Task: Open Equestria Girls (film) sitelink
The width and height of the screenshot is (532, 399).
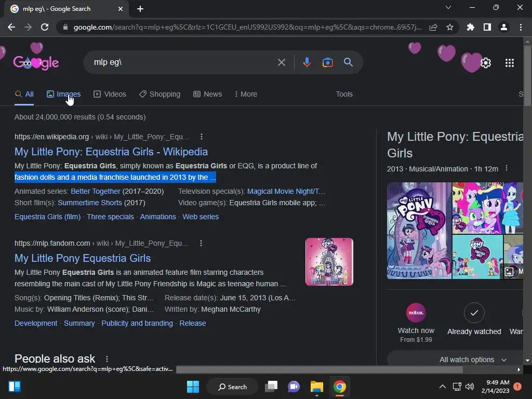Action: pos(47,217)
